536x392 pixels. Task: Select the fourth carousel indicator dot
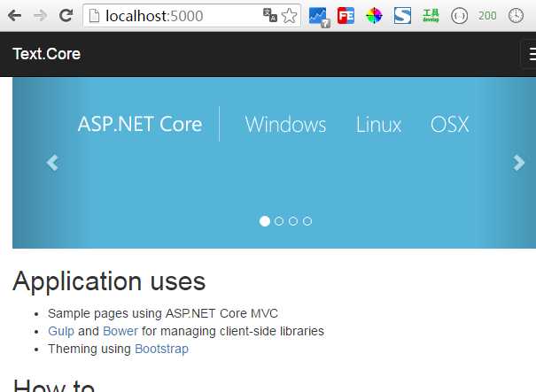(307, 221)
